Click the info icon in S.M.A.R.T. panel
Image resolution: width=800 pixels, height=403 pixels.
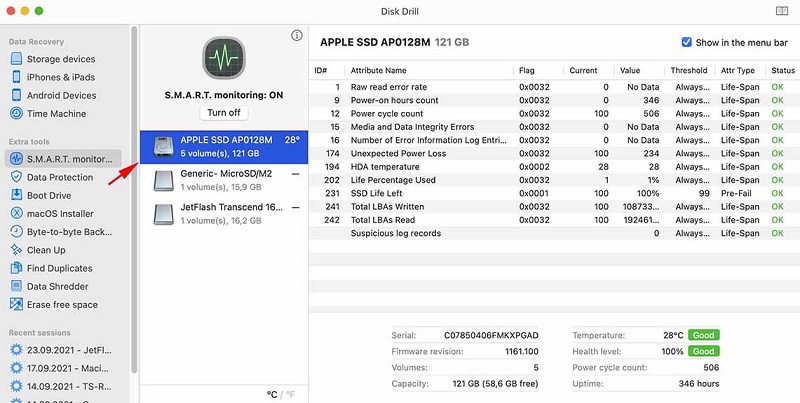(296, 35)
